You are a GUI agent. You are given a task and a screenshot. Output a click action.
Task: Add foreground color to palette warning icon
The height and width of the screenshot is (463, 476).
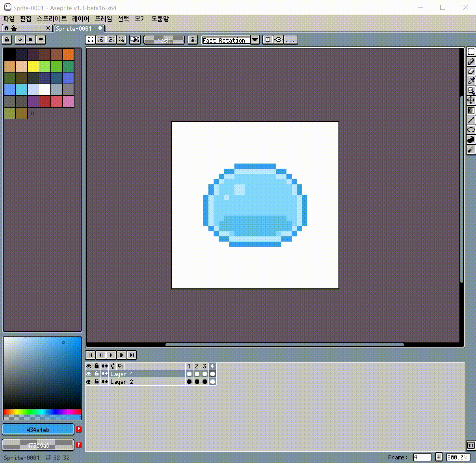79,429
